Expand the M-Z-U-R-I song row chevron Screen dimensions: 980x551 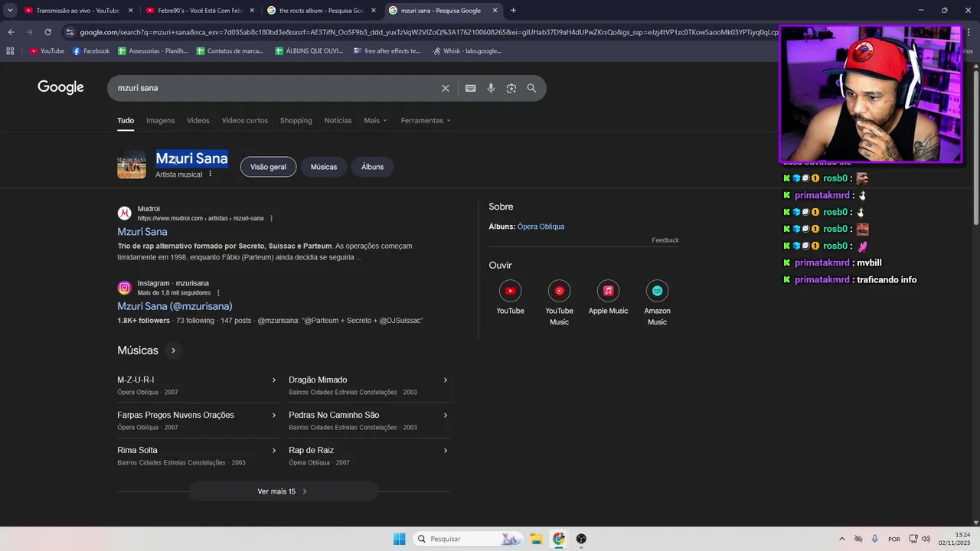click(x=274, y=380)
